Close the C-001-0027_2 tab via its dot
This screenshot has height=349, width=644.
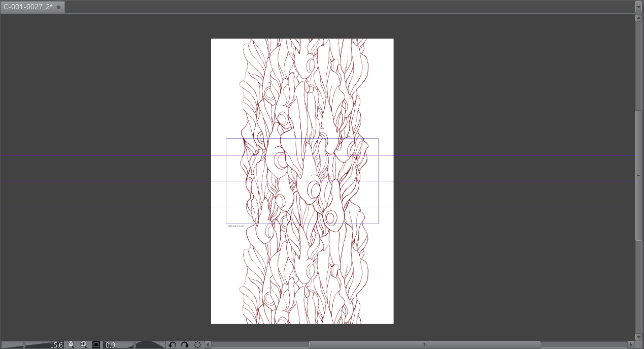point(59,7)
